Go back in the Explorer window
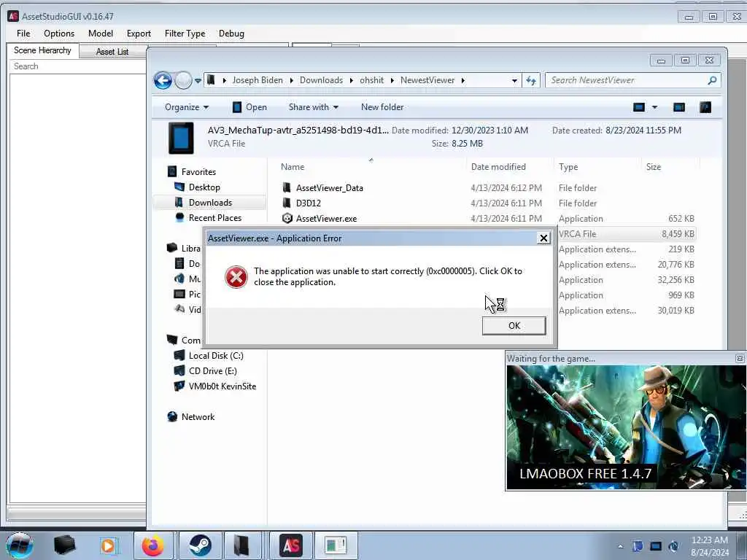Image resolution: width=747 pixels, height=560 pixels. point(163,80)
